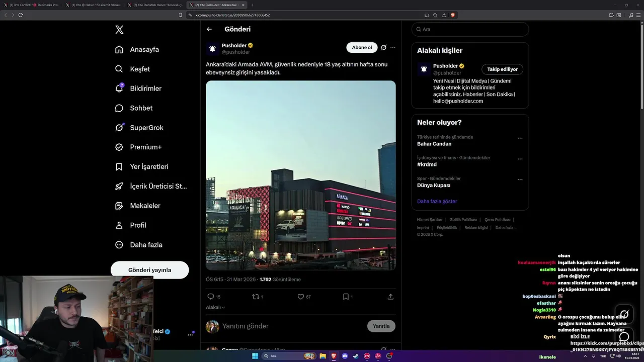Open Pusholder's avatar on the post
This screenshot has width=644, height=362.
[212, 49]
